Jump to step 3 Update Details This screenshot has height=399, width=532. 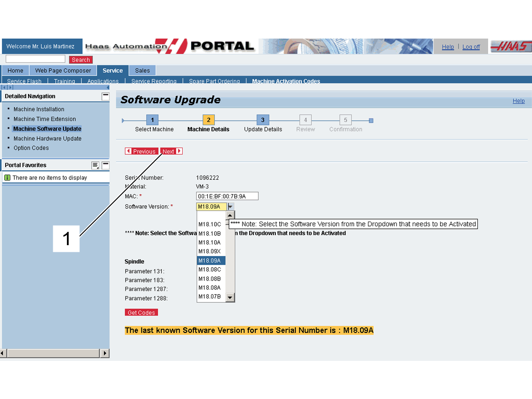(x=263, y=120)
